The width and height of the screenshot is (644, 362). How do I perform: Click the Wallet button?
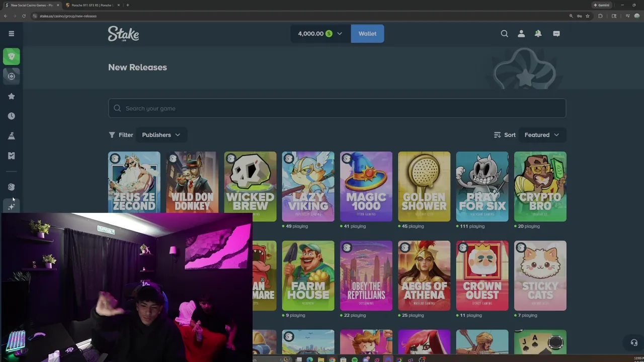(367, 34)
